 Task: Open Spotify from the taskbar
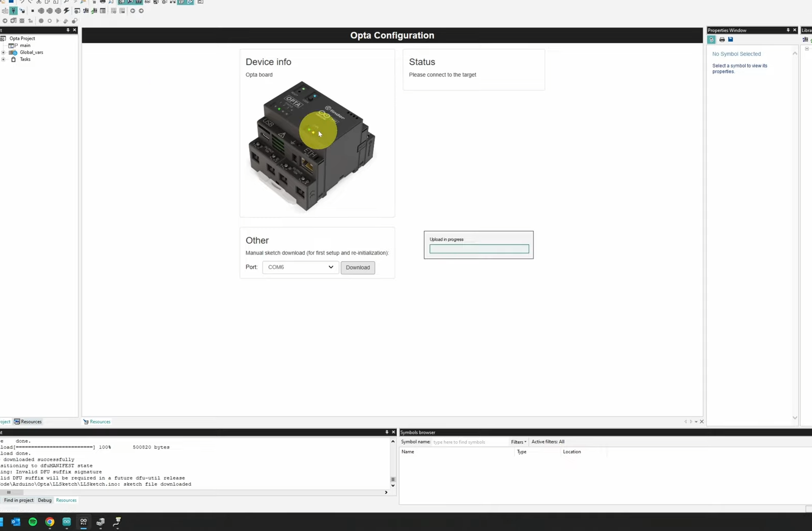(33, 522)
